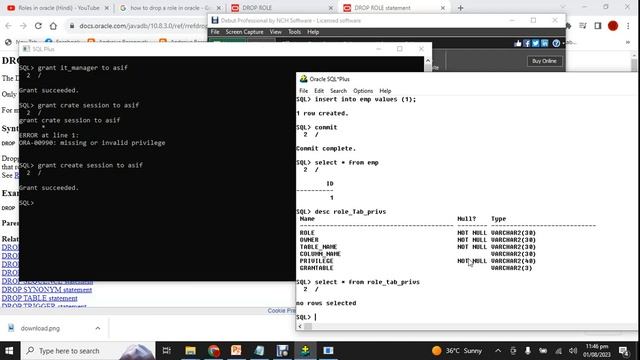
Task: Open the Search menu in Oracle SQL*Plus
Action: (x=338, y=91)
